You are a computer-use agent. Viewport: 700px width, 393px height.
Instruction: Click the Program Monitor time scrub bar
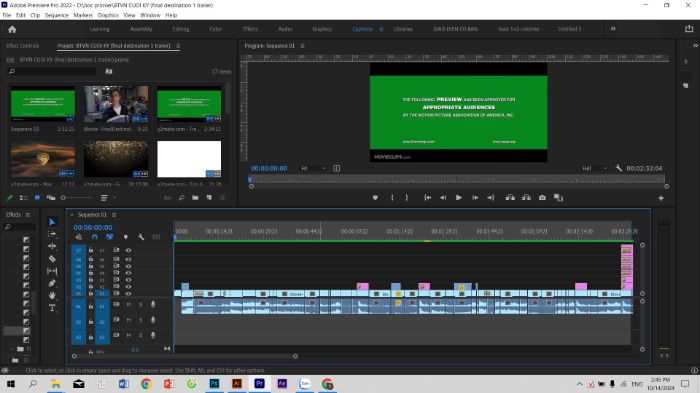[x=457, y=179]
